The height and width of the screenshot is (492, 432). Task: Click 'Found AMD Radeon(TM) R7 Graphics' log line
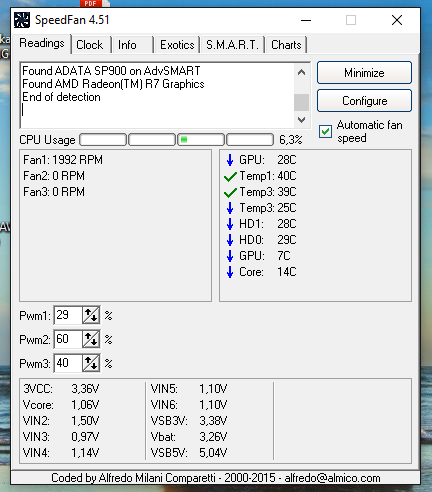(113, 84)
